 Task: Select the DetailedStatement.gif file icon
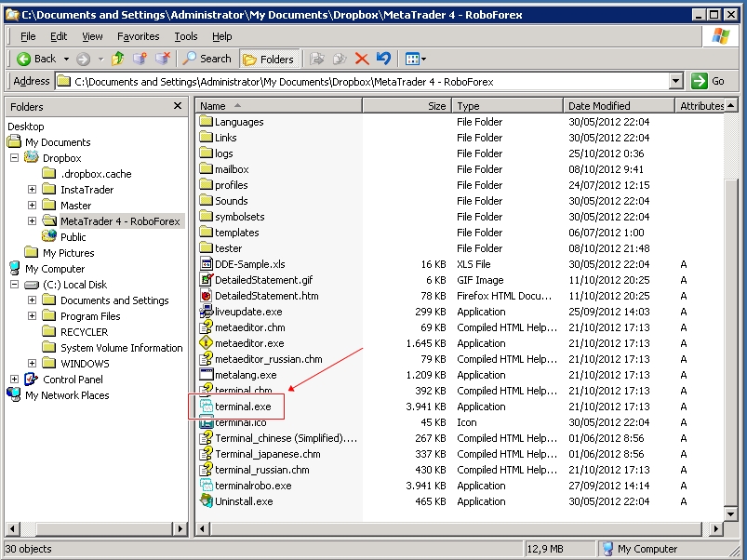click(206, 279)
